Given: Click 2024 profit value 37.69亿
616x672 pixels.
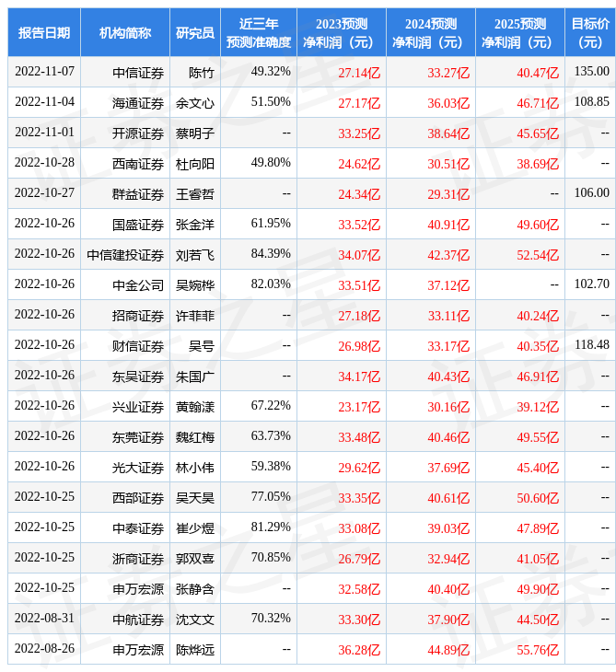Looking at the screenshot, I should coord(448,469).
